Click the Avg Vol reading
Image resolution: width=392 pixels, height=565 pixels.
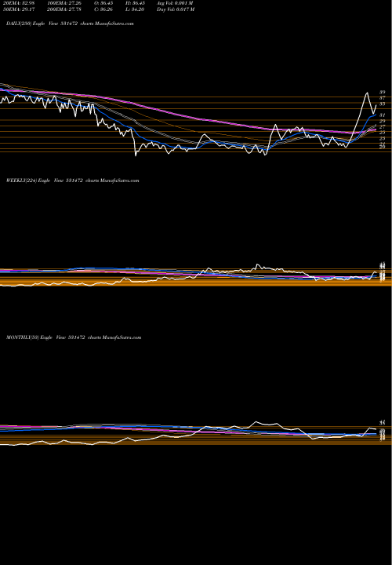[x=175, y=3]
